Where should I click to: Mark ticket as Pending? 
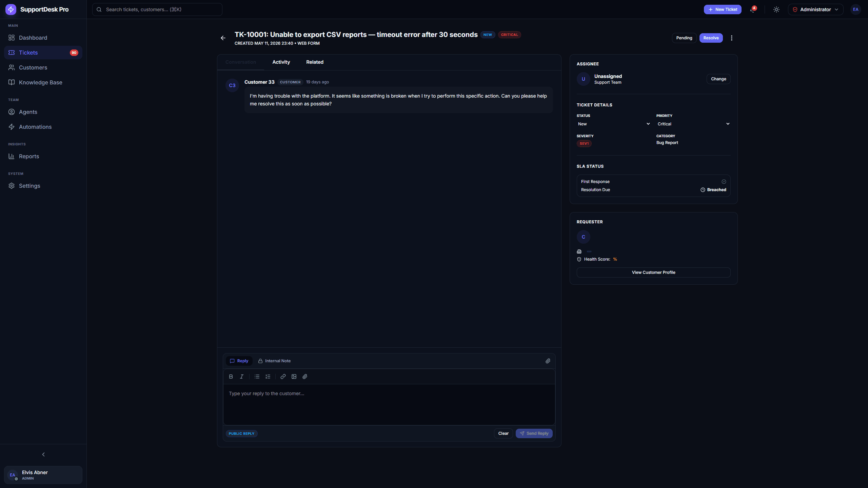click(684, 38)
